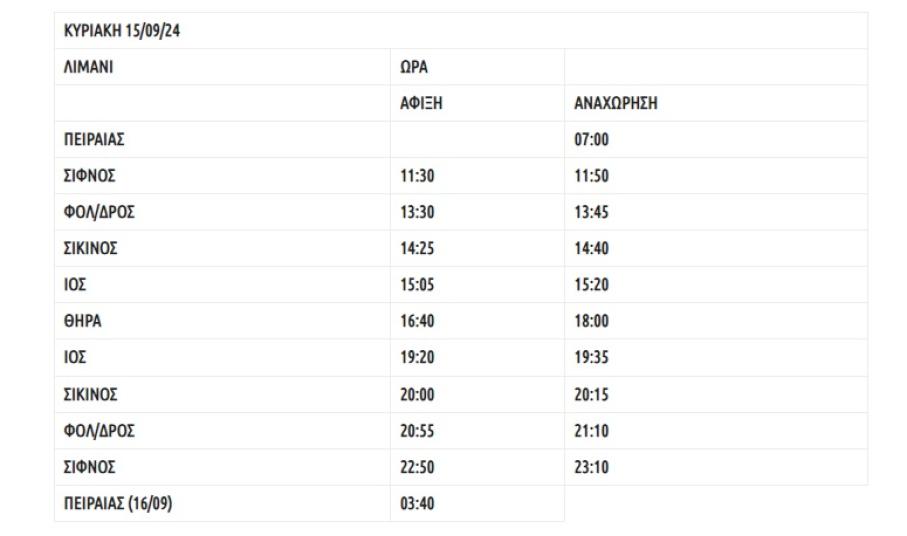Click the 11:30 arrival time cell
The height and width of the screenshot is (536, 907).
pyautogui.click(x=415, y=176)
